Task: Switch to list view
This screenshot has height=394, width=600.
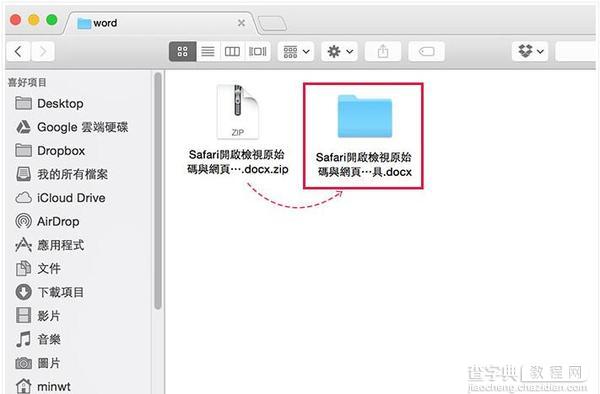Action: tap(208, 51)
